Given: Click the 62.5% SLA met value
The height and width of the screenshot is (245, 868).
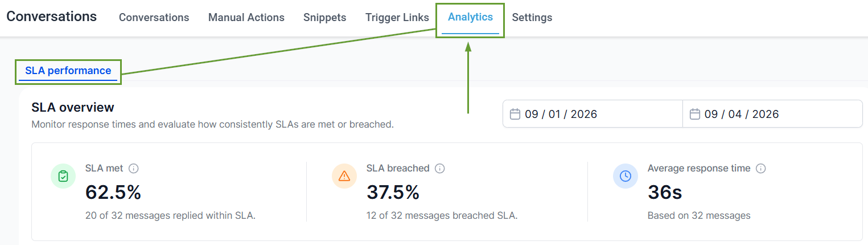Looking at the screenshot, I should click(x=113, y=193).
